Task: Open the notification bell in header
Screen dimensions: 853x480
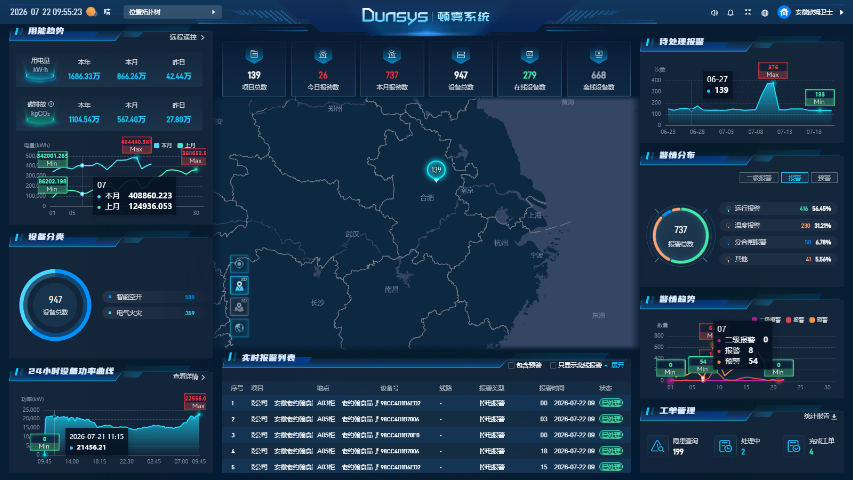Action: click(731, 13)
